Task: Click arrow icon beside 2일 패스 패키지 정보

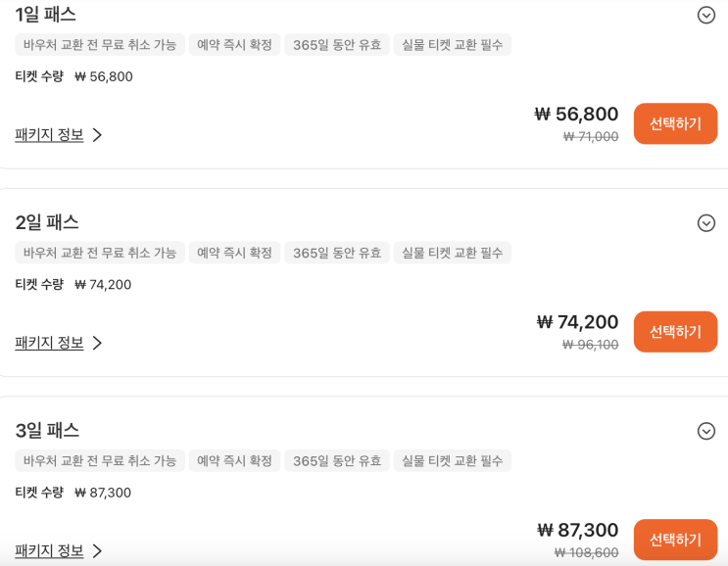Action: [97, 343]
